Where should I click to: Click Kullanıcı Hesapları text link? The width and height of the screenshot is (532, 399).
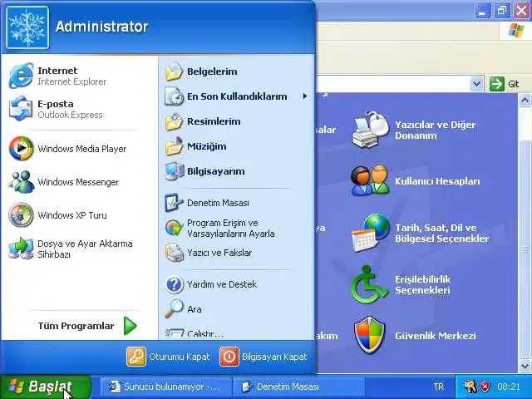click(x=437, y=181)
